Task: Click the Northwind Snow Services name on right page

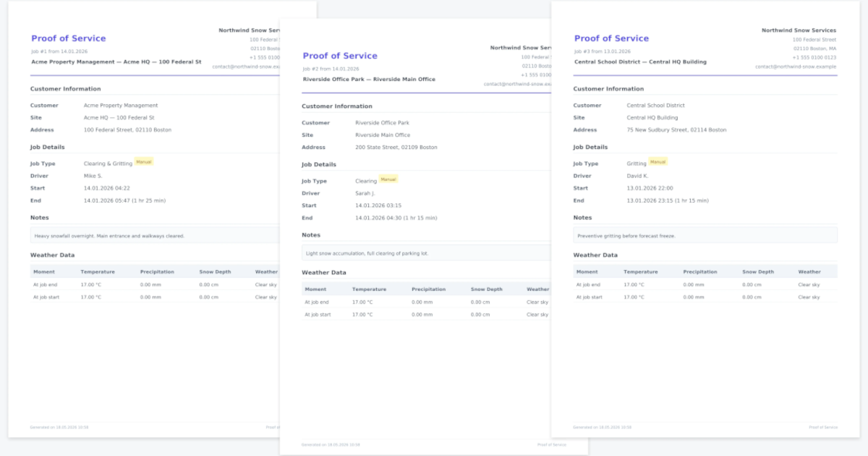Action: [799, 30]
